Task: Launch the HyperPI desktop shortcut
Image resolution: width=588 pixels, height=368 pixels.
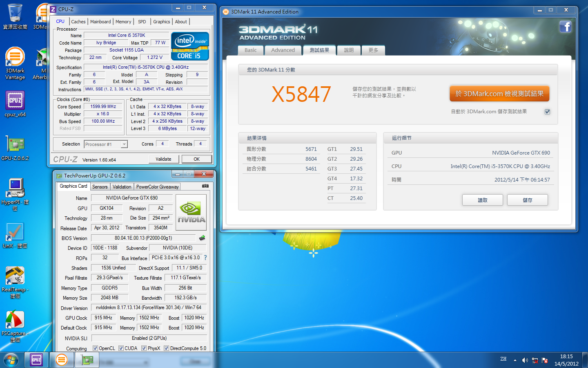Action: 15,194
